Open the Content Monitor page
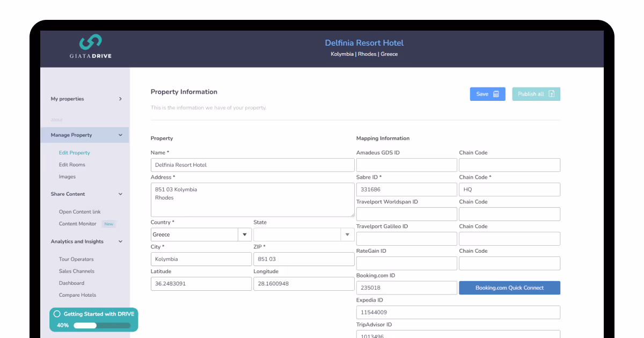Screen dimensions: 644x338 click(x=78, y=224)
